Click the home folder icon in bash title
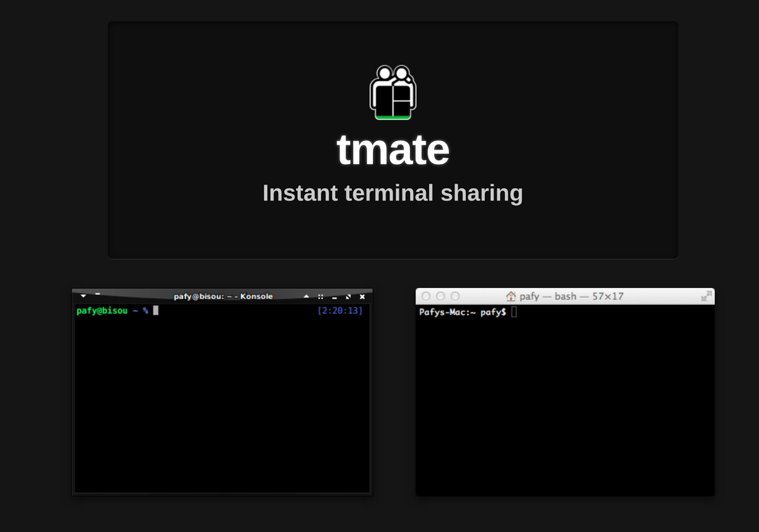 pyautogui.click(x=511, y=296)
